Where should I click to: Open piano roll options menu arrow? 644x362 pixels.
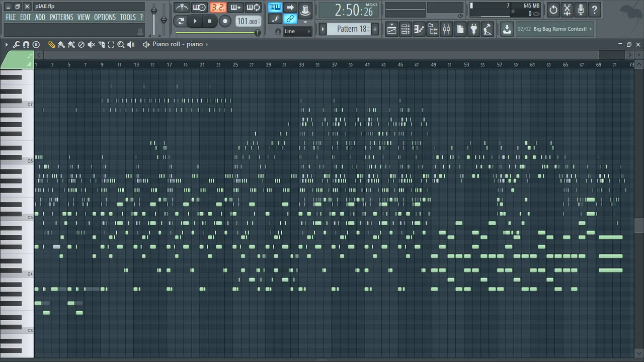(7, 45)
